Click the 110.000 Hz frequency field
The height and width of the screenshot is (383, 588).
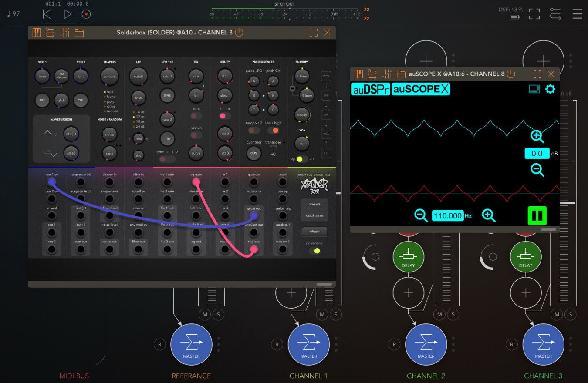448,215
